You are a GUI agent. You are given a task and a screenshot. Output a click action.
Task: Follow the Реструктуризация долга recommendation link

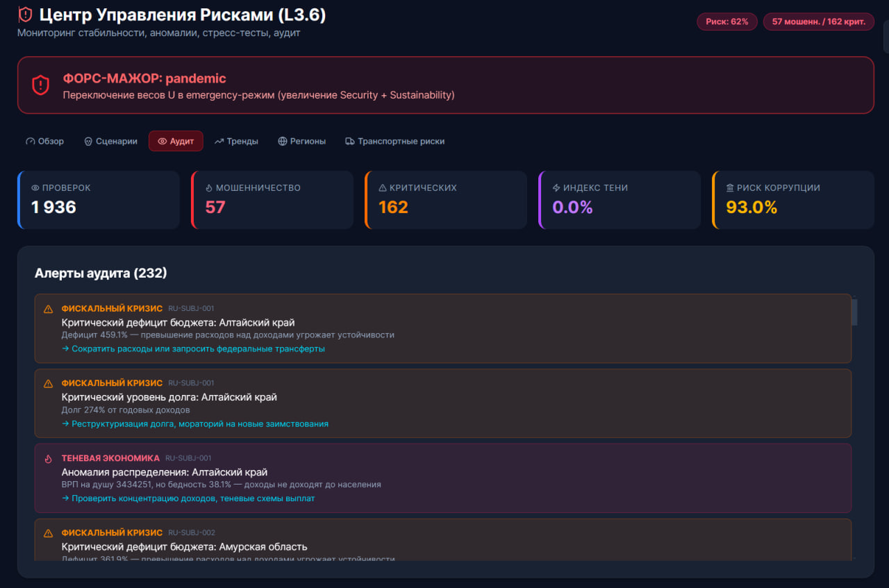coord(195,423)
